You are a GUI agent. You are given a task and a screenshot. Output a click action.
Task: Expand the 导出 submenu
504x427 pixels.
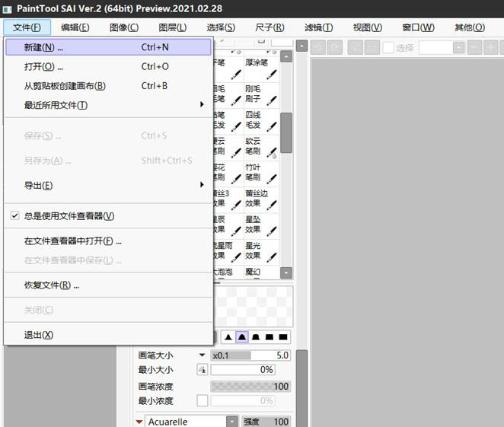108,186
